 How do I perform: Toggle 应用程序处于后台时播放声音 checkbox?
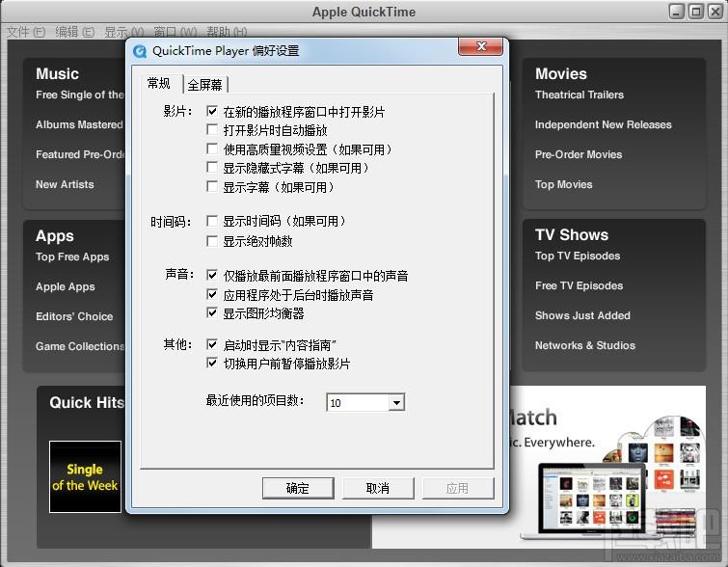pyautogui.click(x=212, y=294)
